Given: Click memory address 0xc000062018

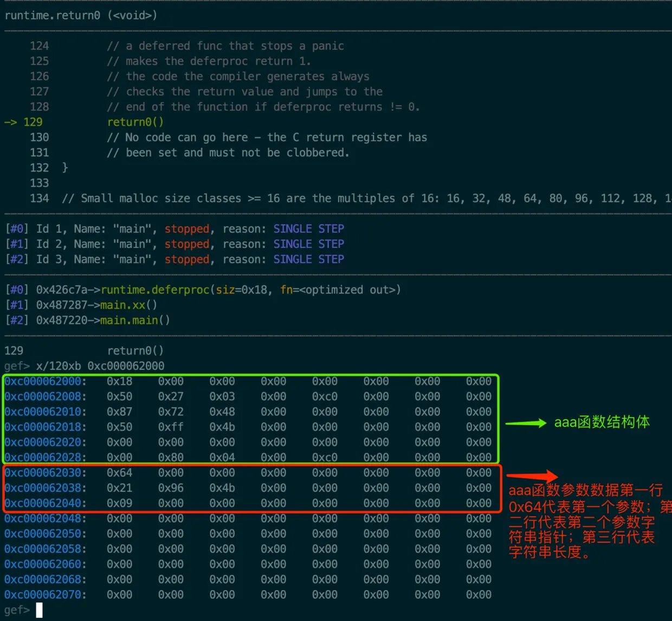Looking at the screenshot, I should click(x=43, y=427).
